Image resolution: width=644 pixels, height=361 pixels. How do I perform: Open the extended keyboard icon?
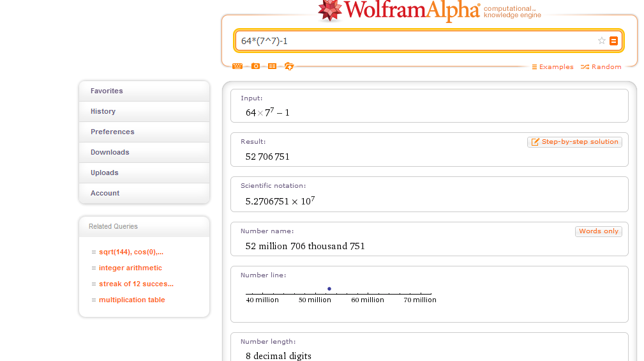coord(237,66)
